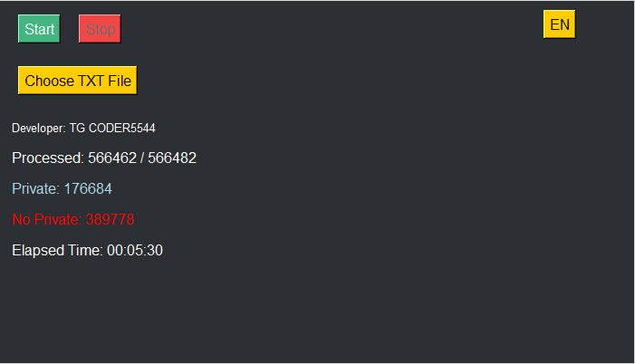Screen dimensions: 635x364
Task: Click the total count 566482
Action: [172, 158]
